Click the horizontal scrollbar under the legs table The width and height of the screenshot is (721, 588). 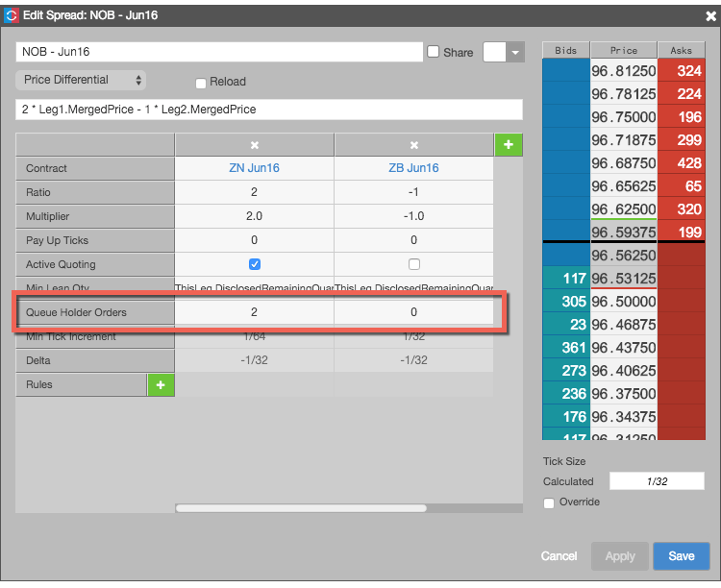point(301,508)
